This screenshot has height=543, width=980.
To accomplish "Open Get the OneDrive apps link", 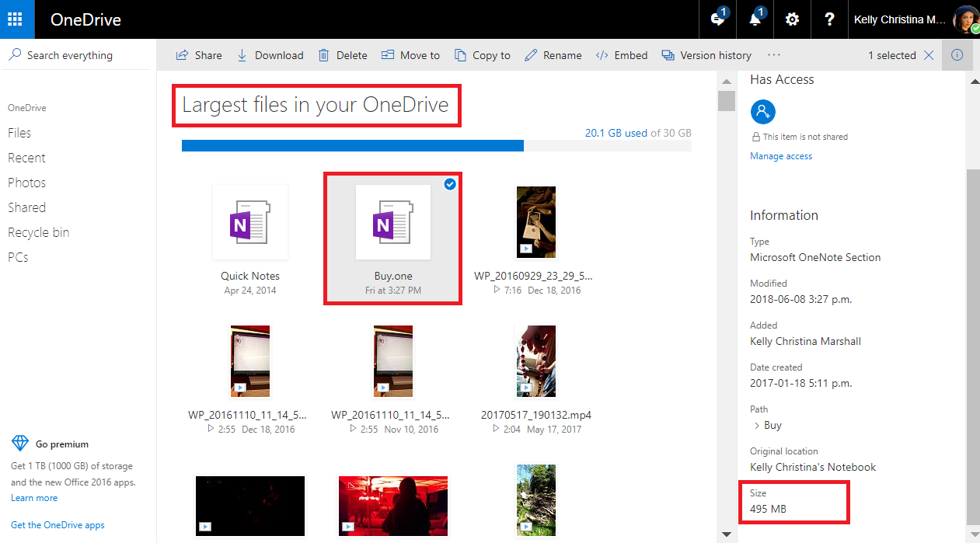I will coord(58,524).
